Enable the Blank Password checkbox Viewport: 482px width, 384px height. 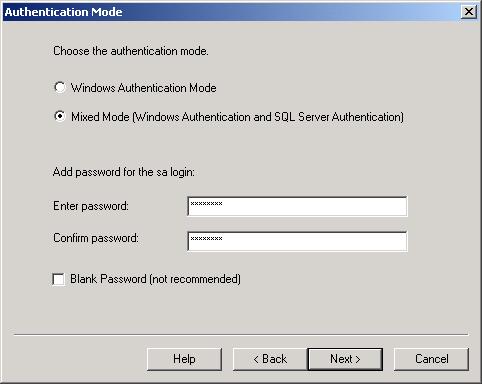pyautogui.click(x=58, y=279)
